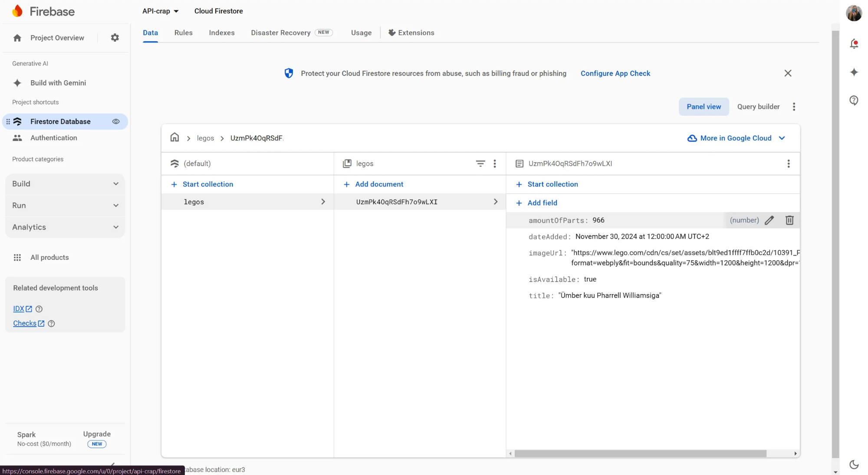Expand the Analytics category
The image size is (868, 475).
click(65, 227)
